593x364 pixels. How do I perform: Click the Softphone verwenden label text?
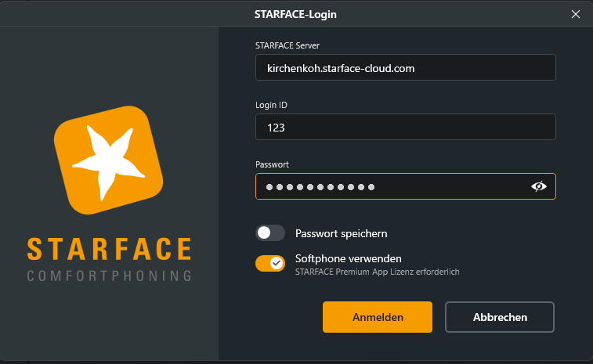(x=349, y=258)
